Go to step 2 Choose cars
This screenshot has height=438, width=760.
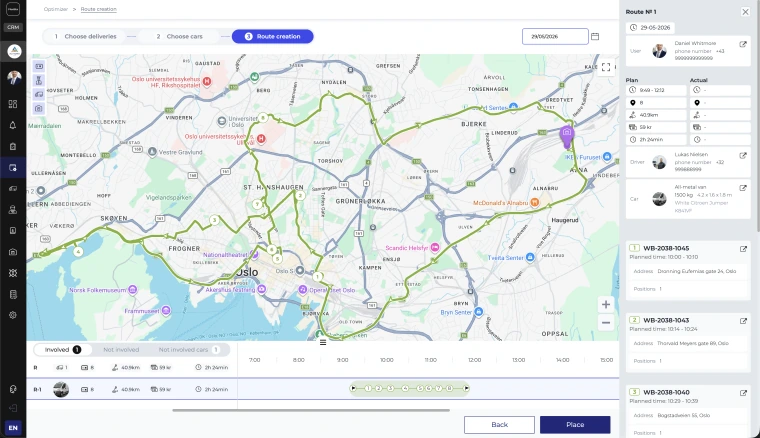179,36
